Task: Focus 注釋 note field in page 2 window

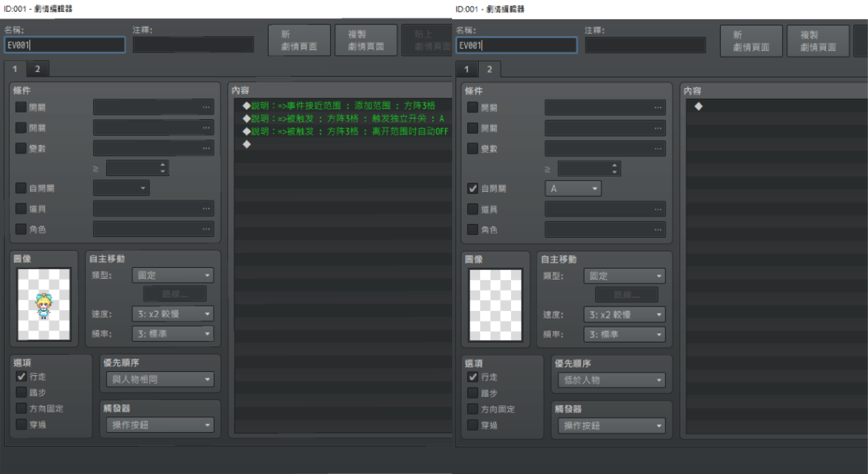Action: pos(645,45)
